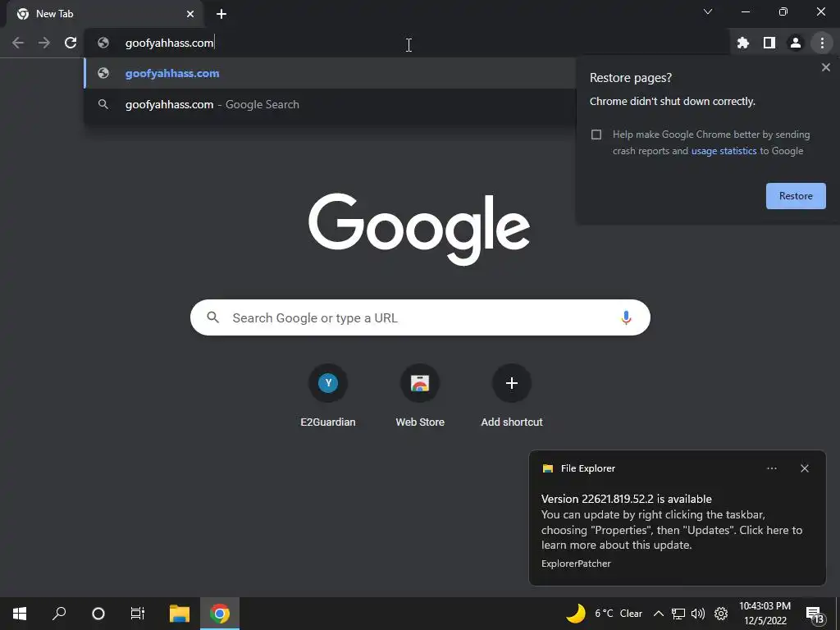The width and height of the screenshot is (840, 630).
Task: Open taskbar Search magnifier
Action: coord(59,614)
